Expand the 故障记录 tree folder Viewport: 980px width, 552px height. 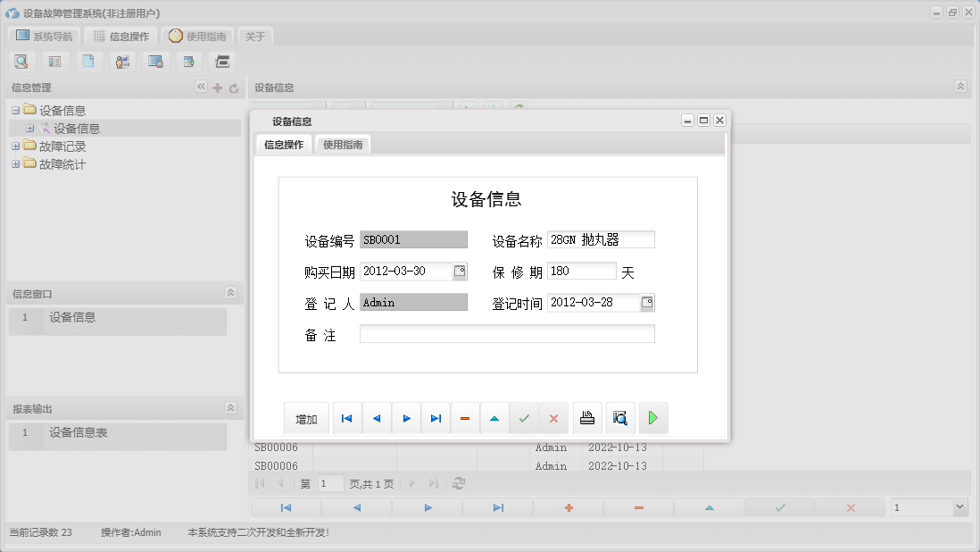click(14, 146)
